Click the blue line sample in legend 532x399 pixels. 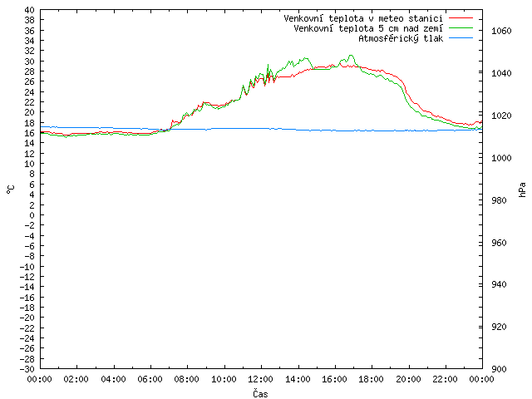tap(461, 38)
